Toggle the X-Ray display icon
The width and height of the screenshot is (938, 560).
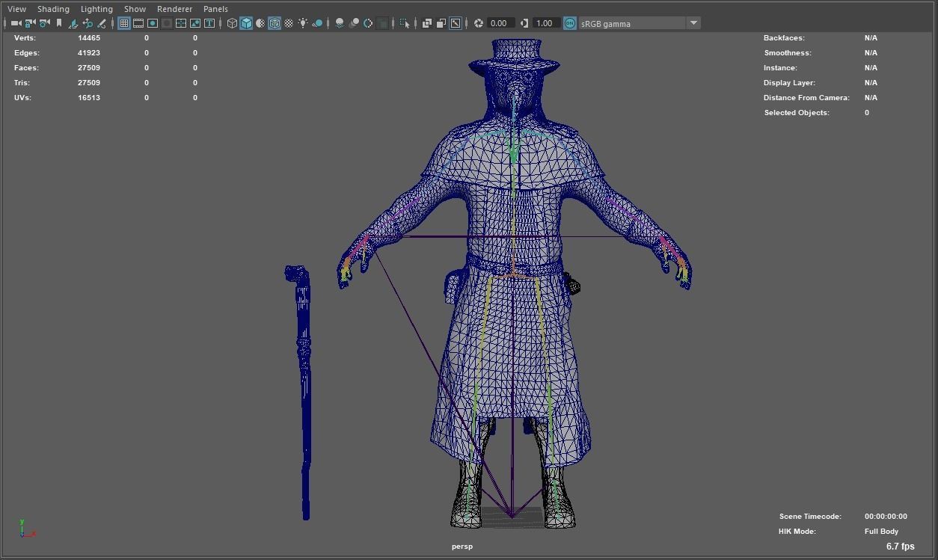[427, 23]
